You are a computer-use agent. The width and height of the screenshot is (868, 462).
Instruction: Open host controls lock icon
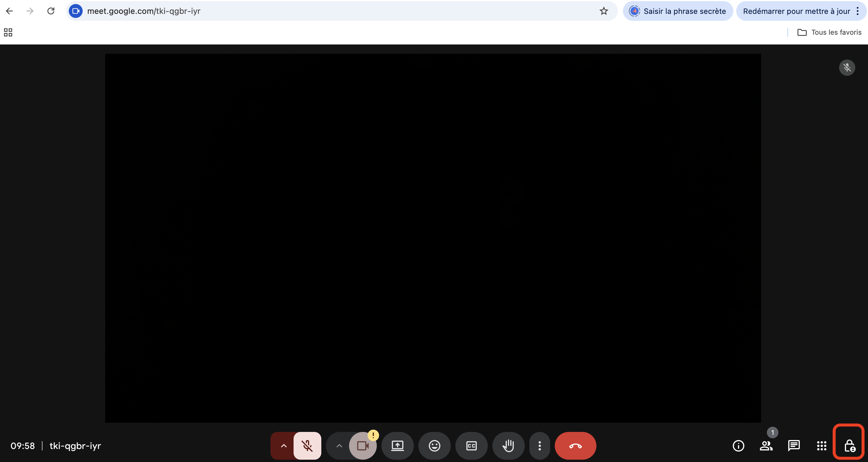point(849,446)
